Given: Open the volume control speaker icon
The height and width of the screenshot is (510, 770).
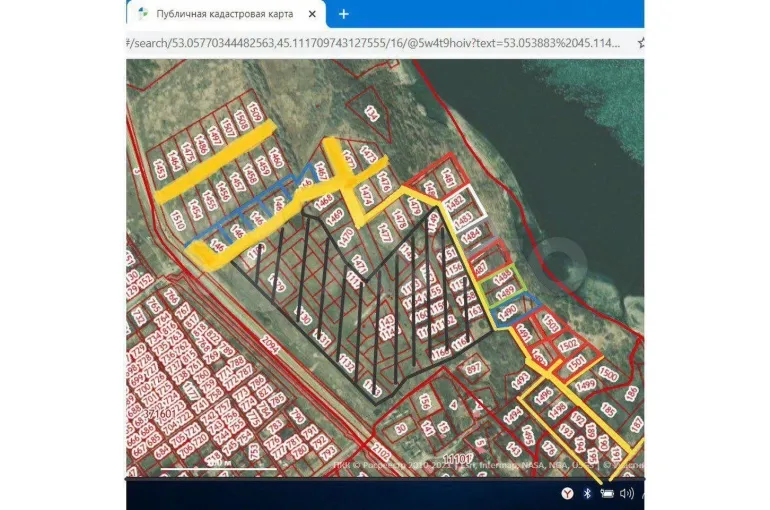Looking at the screenshot, I should [x=626, y=493].
